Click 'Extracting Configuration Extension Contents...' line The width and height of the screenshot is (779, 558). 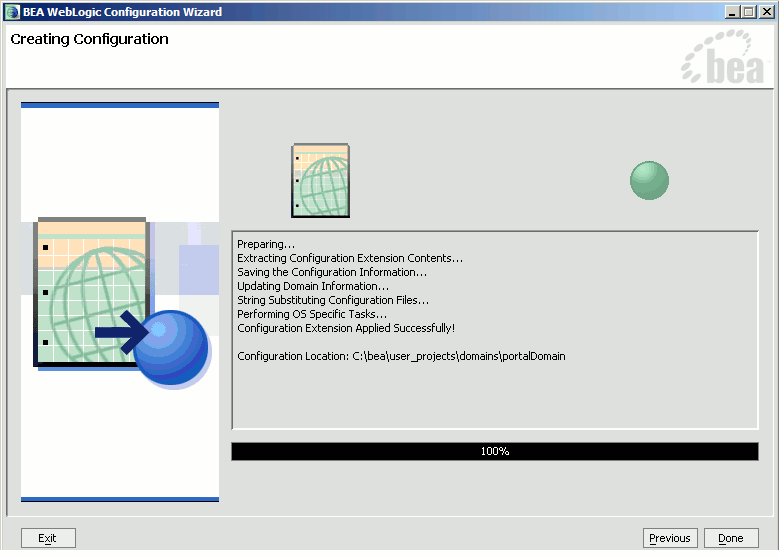[x=350, y=258]
